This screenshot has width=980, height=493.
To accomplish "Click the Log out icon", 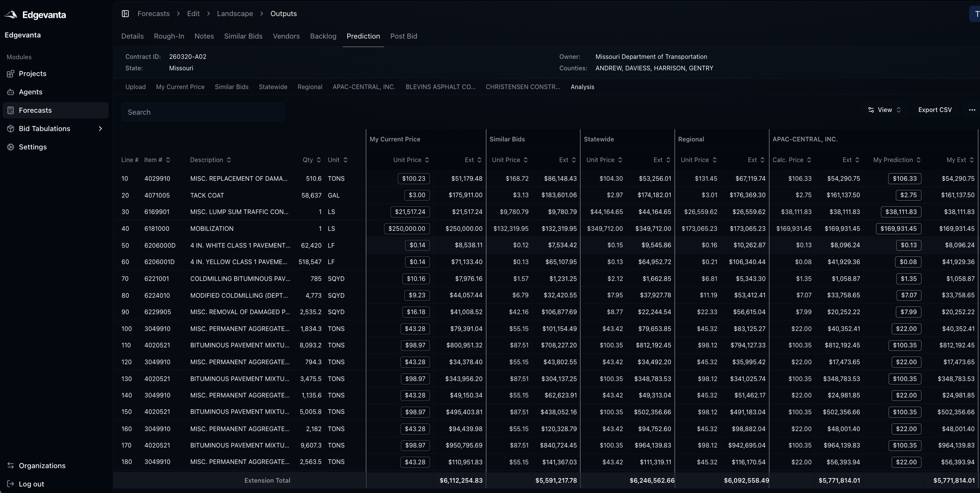I will (x=11, y=484).
